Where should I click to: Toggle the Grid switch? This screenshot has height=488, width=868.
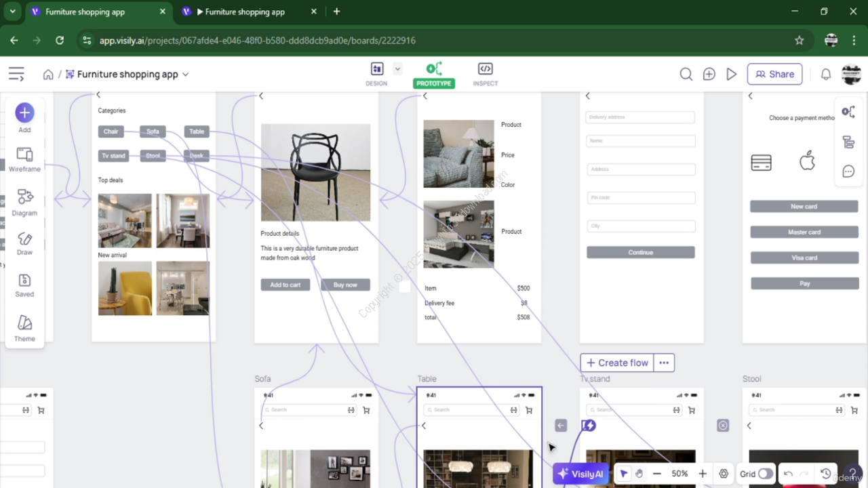[765, 474]
